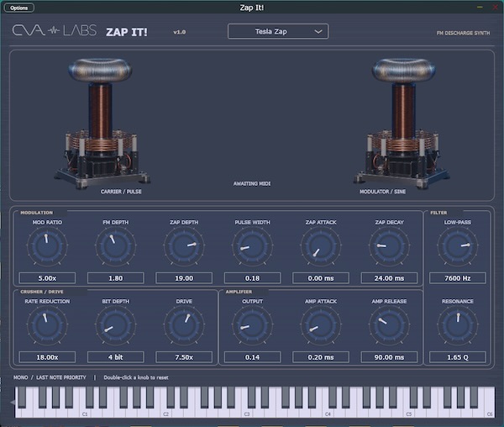Click the ZAP ATTACK knob
This screenshot has width=504, height=427.
click(x=321, y=246)
